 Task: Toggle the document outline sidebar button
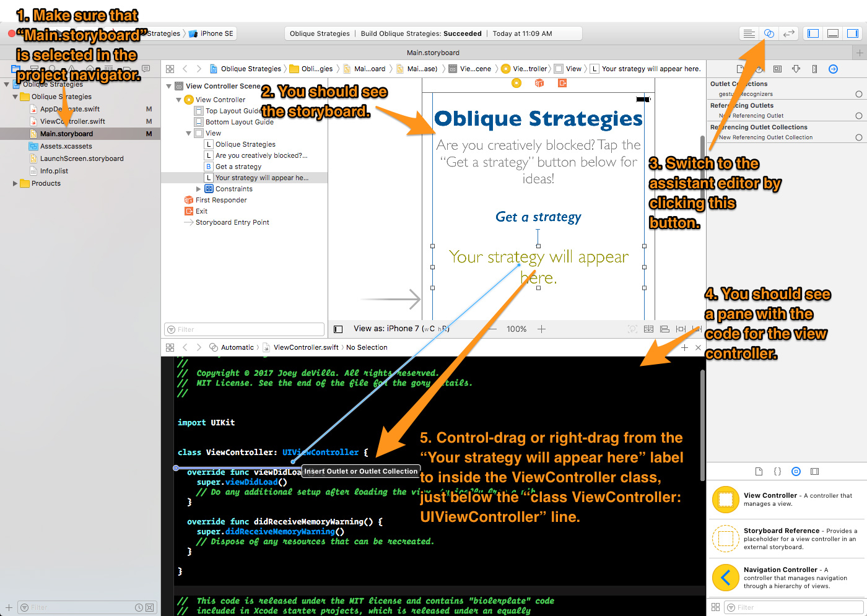click(338, 329)
